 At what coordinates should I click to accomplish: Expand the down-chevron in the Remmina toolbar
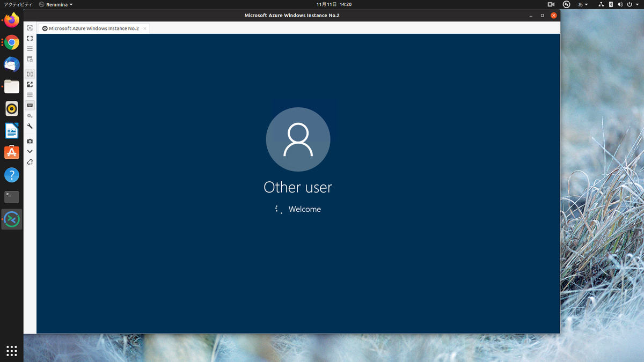30,151
